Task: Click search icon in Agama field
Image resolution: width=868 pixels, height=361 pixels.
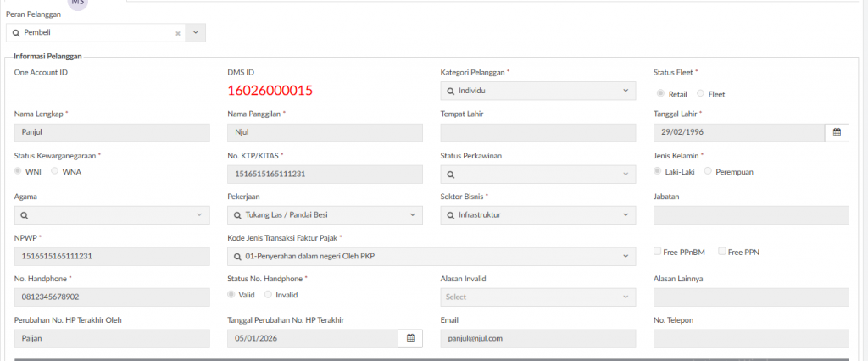Action: pos(25,215)
